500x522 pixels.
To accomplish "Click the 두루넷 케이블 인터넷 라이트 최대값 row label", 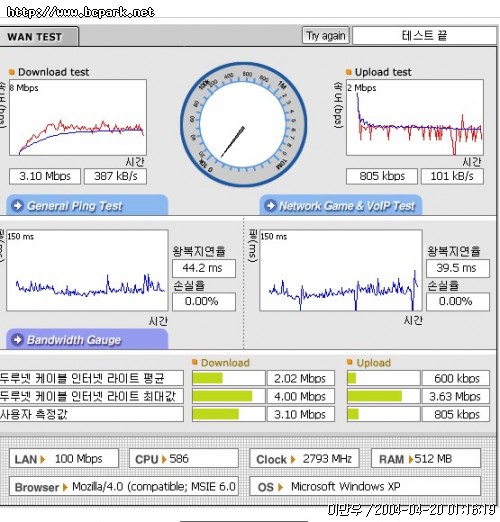I will pyautogui.click(x=91, y=396).
